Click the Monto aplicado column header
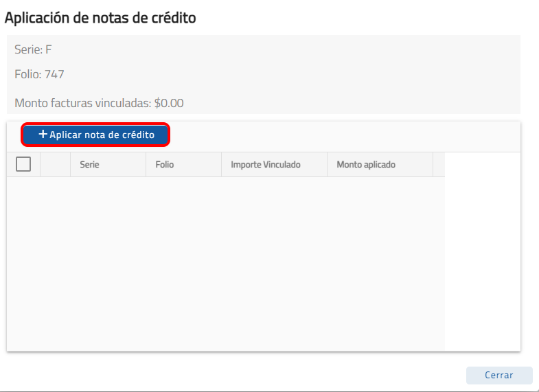539x392 pixels. [x=366, y=165]
